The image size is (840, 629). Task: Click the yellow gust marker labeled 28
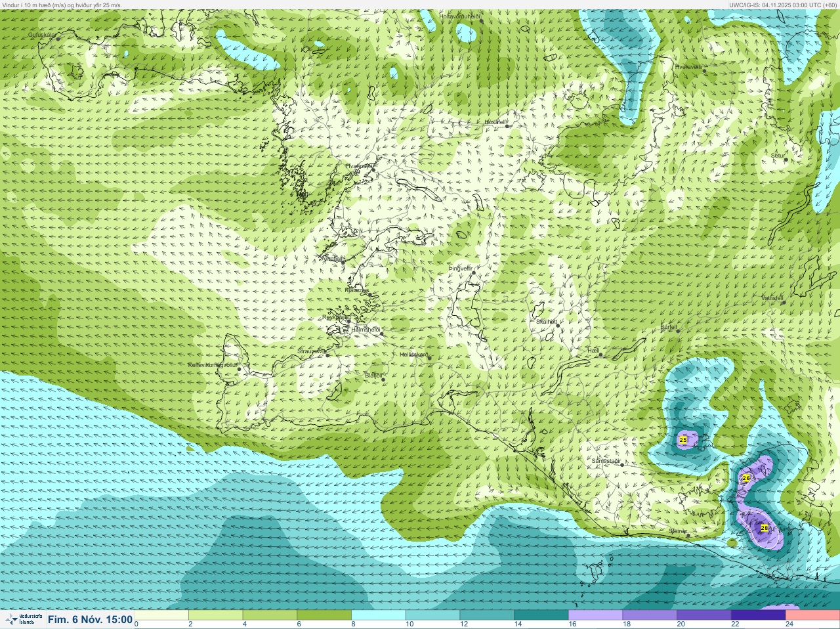(764, 528)
